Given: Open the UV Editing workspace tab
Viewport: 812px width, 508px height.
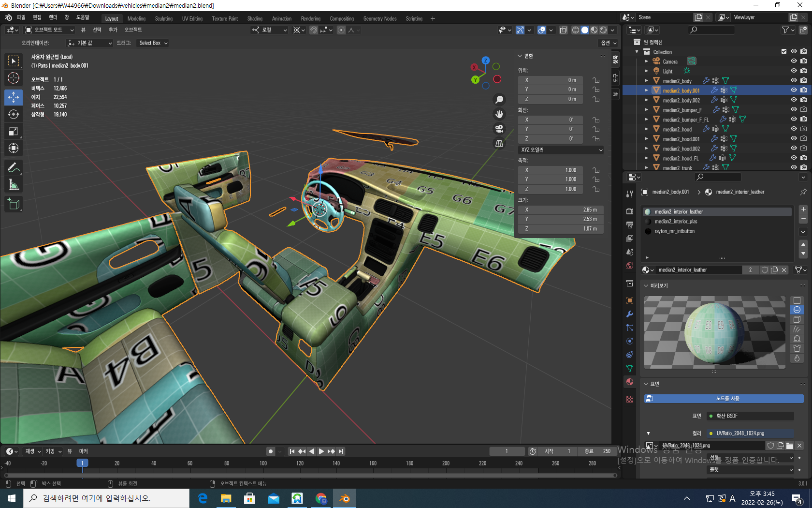Looking at the screenshot, I should coord(192,19).
